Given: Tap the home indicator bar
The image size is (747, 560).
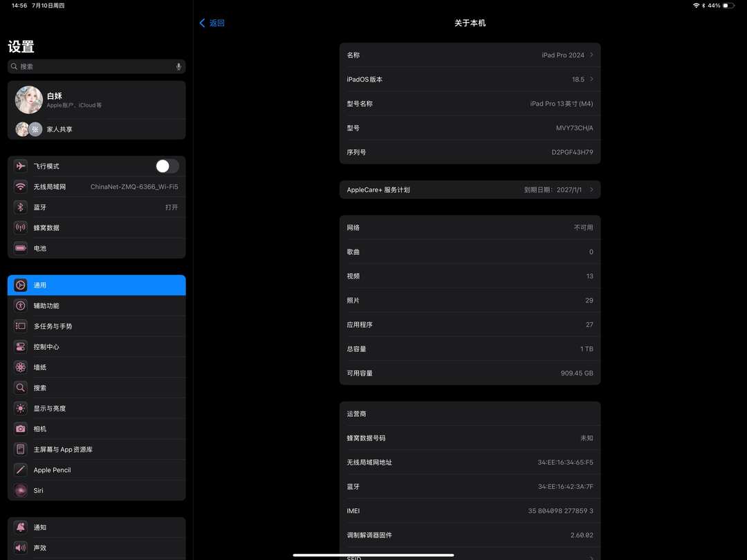Looking at the screenshot, I should [373, 554].
